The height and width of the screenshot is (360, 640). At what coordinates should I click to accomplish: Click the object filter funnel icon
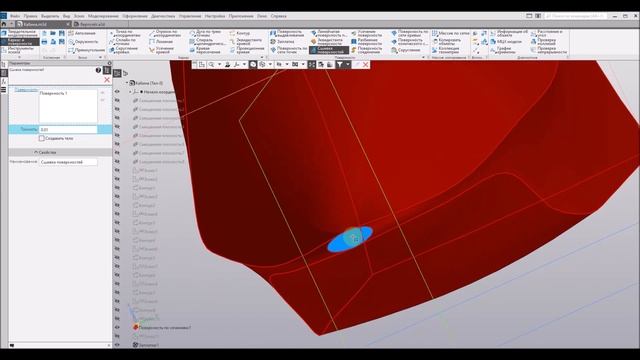pos(340,64)
